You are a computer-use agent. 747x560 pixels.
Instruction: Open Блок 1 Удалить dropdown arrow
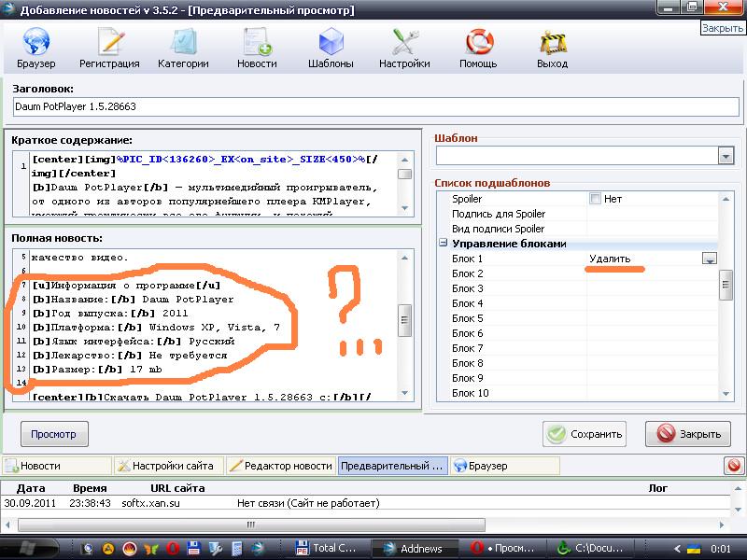(710, 259)
